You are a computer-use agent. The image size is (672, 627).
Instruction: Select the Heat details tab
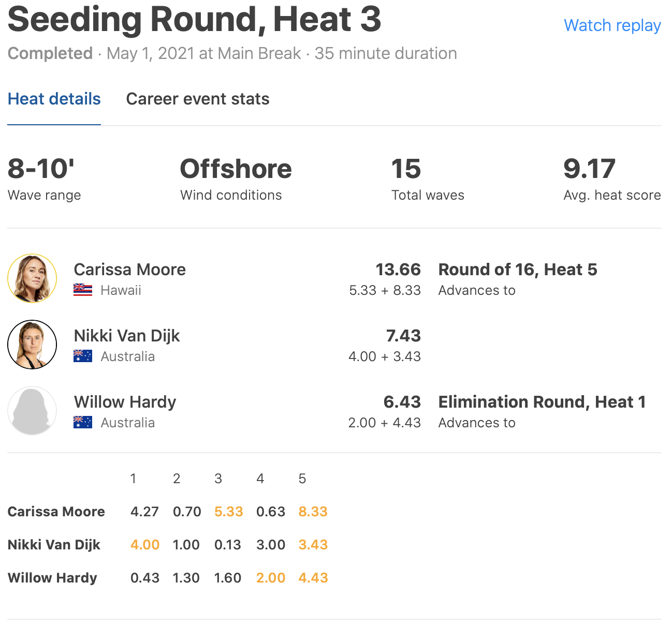point(54,99)
